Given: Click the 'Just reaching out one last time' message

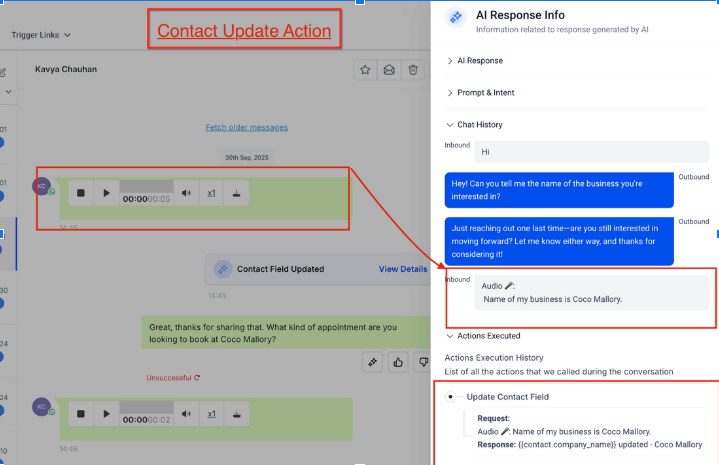Looking at the screenshot, I should pyautogui.click(x=559, y=241).
